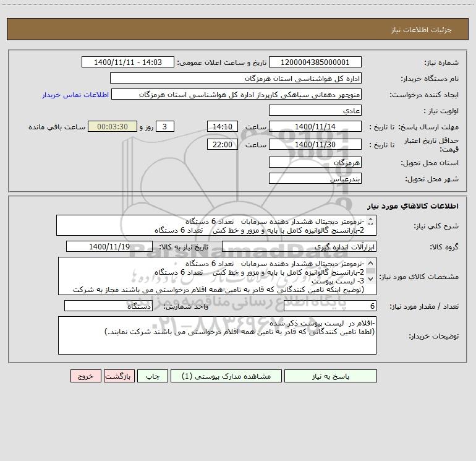Click the goods specifications text area
Viewport: 476px width, 461px height.
[x=217, y=276]
